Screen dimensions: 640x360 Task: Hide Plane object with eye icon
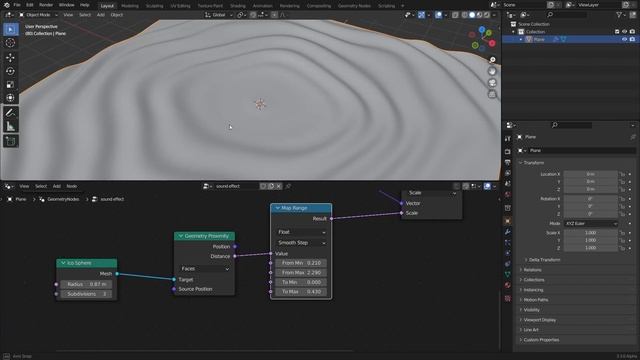coord(624,39)
